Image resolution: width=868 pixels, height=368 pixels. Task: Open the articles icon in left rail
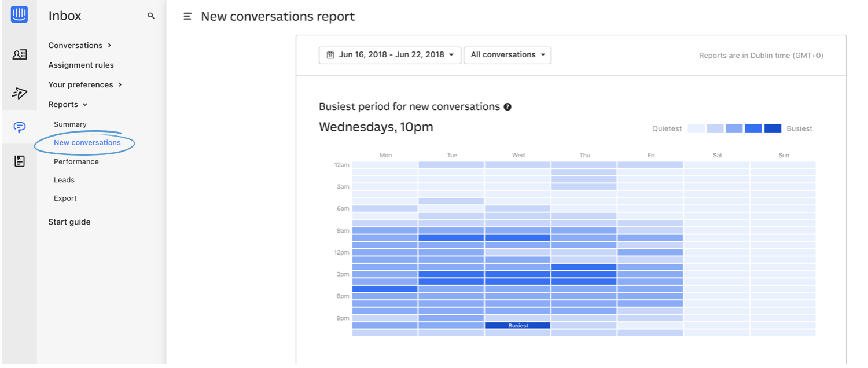[19, 161]
